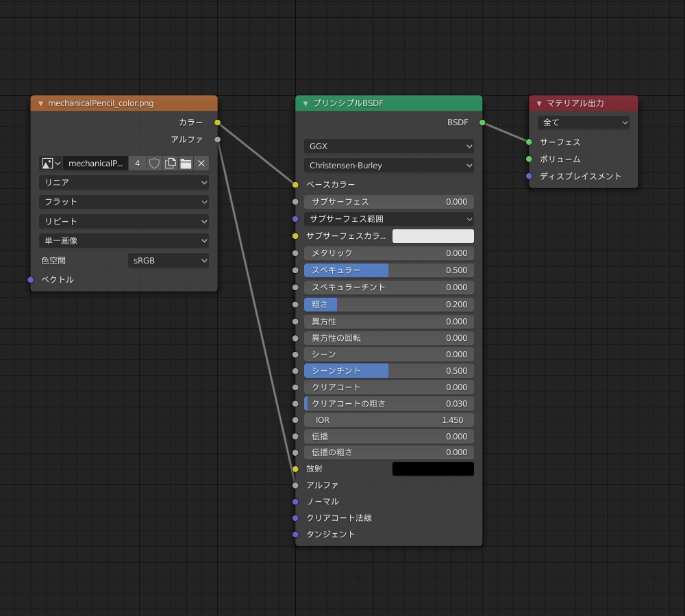The width and height of the screenshot is (685, 616).
Task: Adjust the 伝播の粗さ slider
Action: point(389,452)
